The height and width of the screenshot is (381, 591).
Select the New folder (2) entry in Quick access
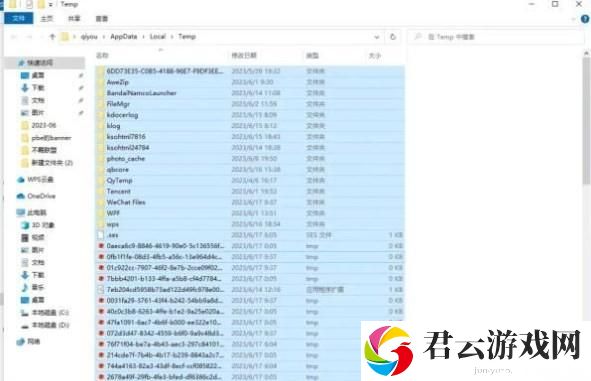click(47, 163)
